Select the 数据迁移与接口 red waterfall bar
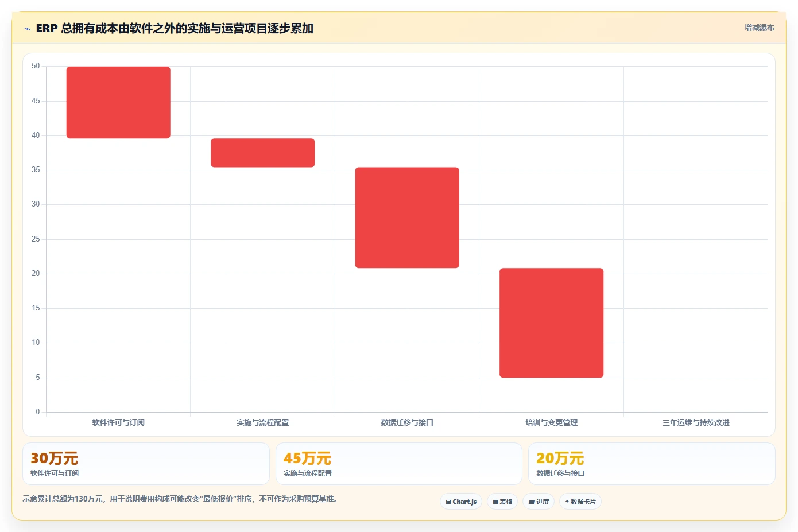Image resolution: width=798 pixels, height=532 pixels. [x=407, y=218]
